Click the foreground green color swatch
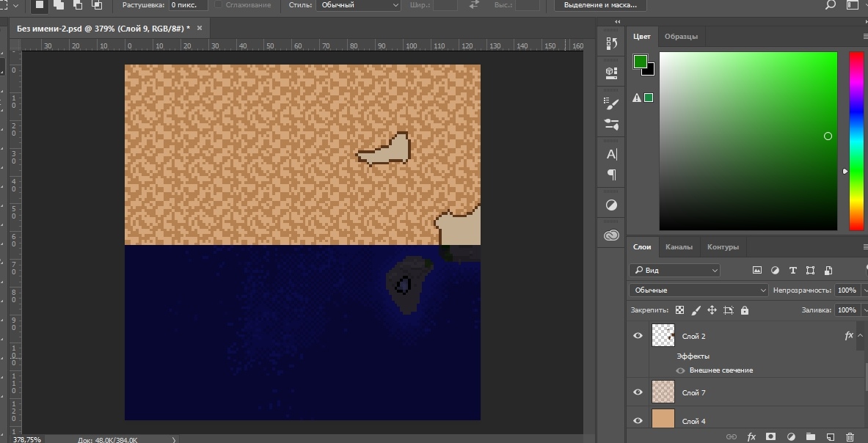The image size is (868, 443). point(641,62)
